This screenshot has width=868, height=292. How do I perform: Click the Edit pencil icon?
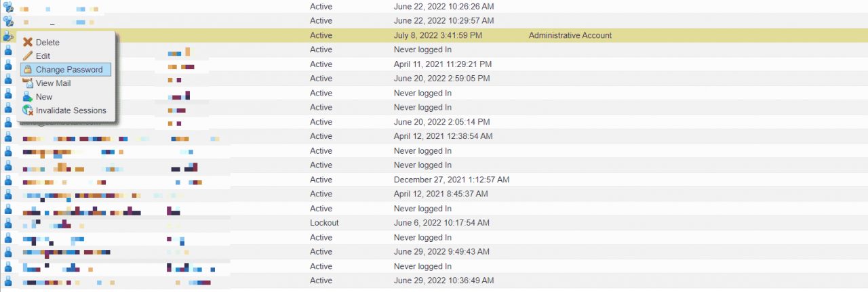point(28,56)
